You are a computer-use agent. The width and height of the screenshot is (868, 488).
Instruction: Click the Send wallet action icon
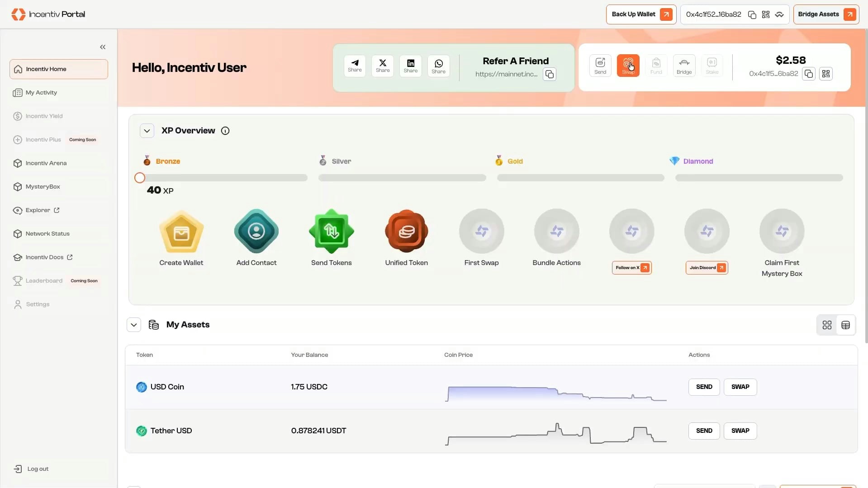600,66
